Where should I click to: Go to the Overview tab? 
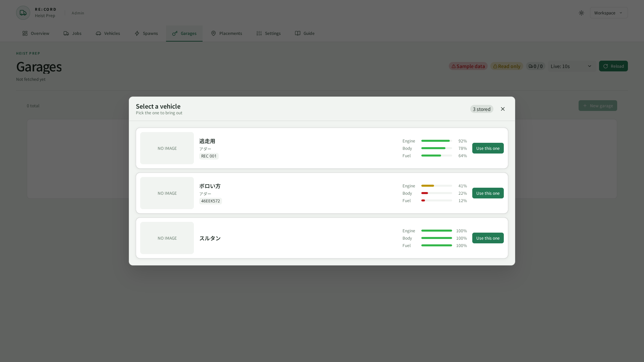click(36, 34)
